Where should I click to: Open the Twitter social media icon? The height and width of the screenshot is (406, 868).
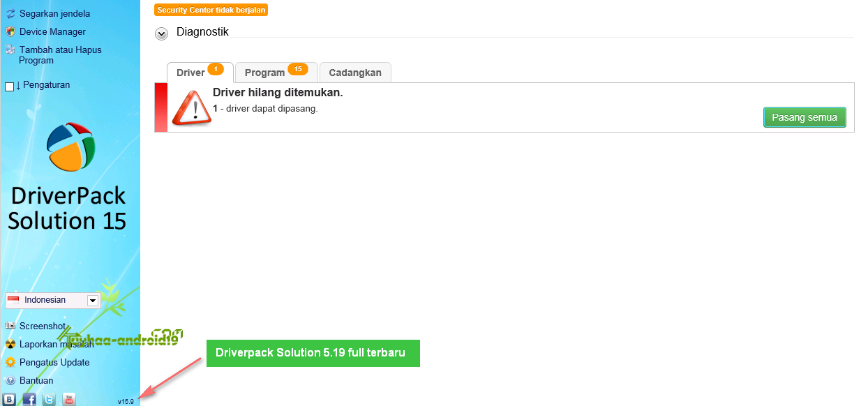(49, 399)
